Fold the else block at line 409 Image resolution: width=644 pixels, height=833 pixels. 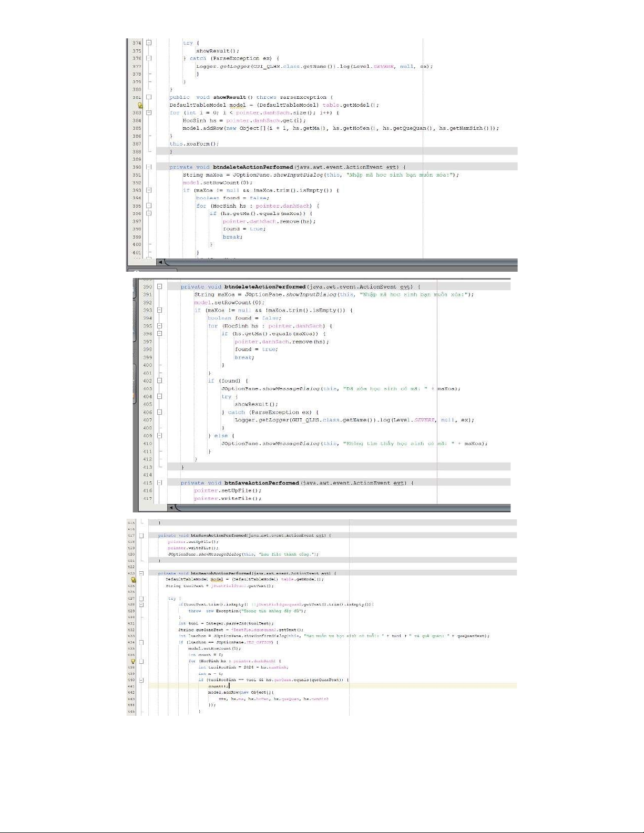(159, 436)
